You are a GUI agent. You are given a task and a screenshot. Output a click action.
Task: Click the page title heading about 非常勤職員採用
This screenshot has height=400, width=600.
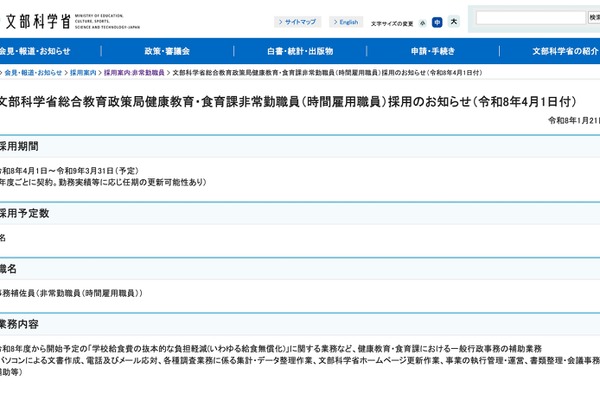[x=288, y=102]
